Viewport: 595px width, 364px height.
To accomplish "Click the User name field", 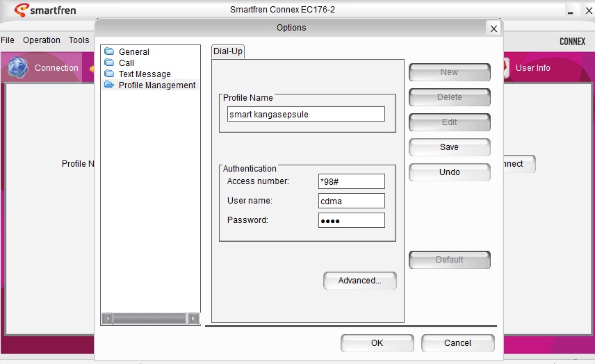I will pos(352,201).
